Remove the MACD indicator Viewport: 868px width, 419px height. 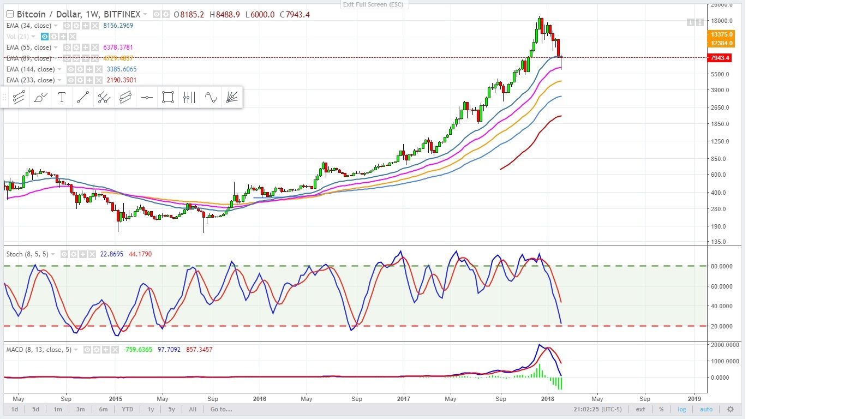coord(115,350)
